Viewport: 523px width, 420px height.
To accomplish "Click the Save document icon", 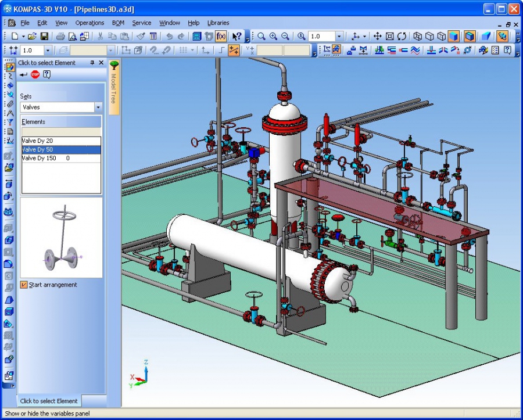I will click(x=44, y=36).
